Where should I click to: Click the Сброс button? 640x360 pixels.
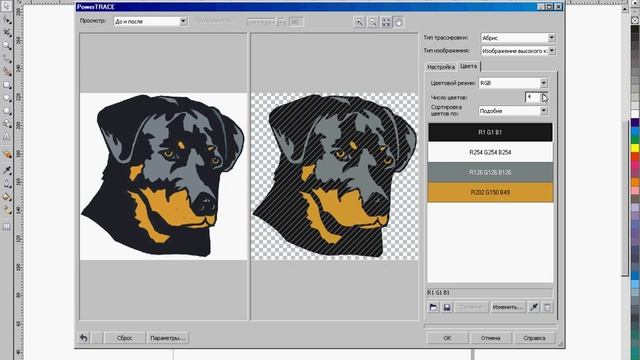tap(124, 338)
